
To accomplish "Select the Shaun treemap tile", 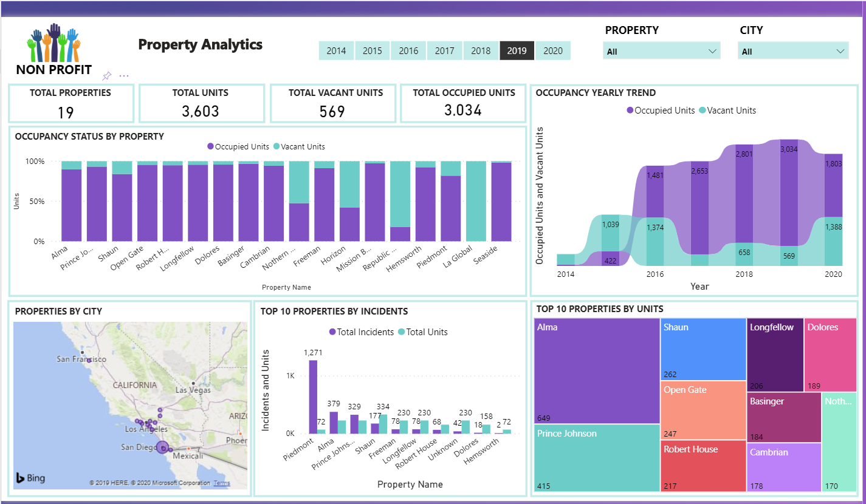I will [703, 349].
